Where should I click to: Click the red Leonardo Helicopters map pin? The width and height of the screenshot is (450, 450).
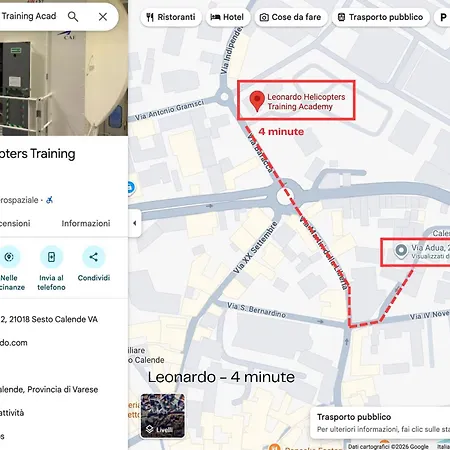click(257, 101)
